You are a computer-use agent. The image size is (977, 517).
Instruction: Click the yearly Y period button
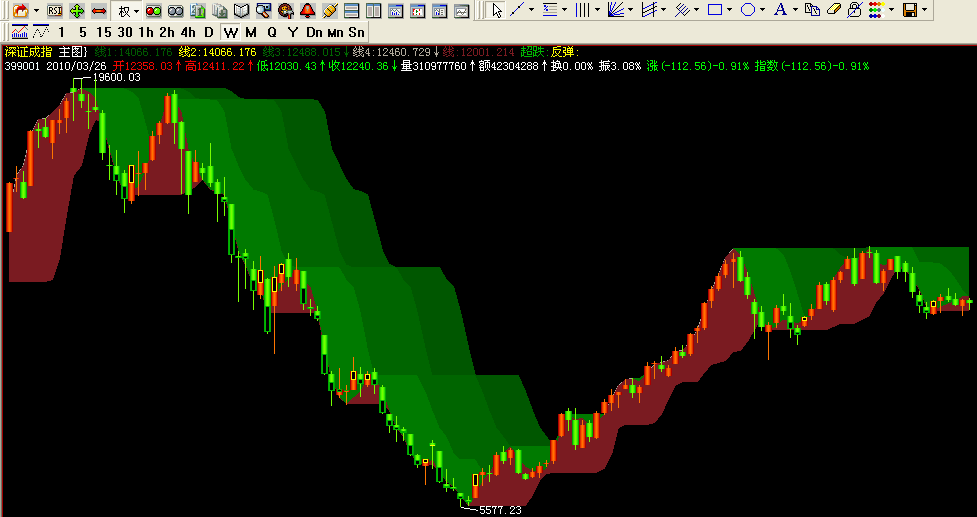[x=292, y=32]
